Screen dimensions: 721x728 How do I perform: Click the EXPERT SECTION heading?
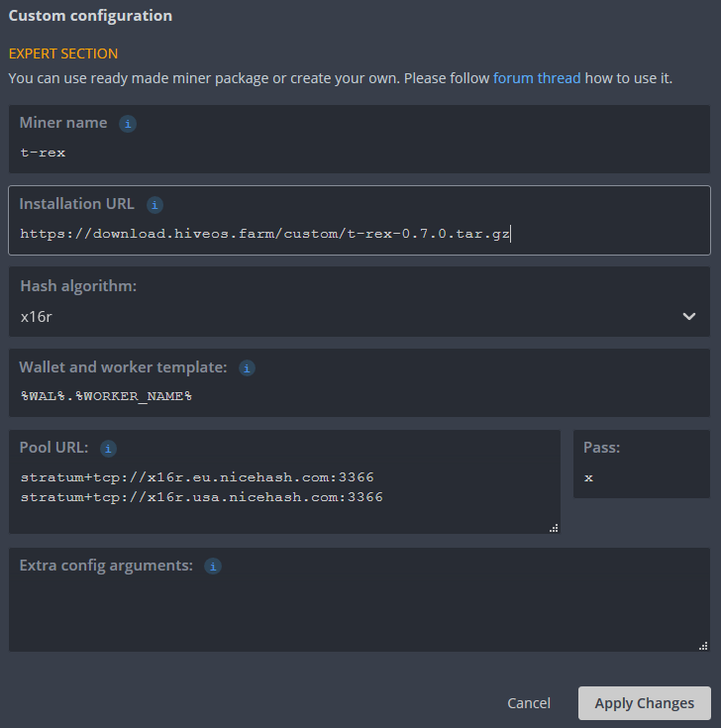tap(63, 53)
